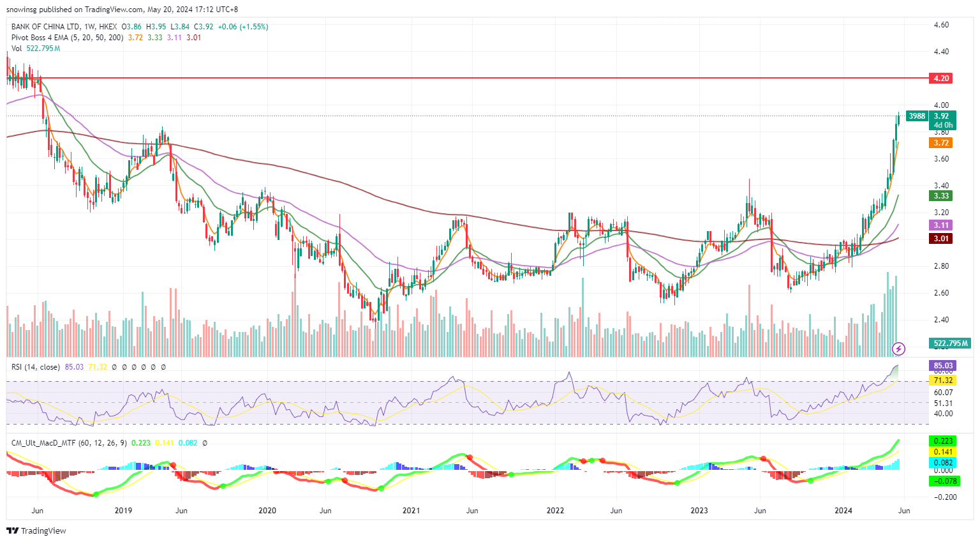Click the 4.60 price axis value
This screenshot has height=542, width=980.
click(x=941, y=25)
